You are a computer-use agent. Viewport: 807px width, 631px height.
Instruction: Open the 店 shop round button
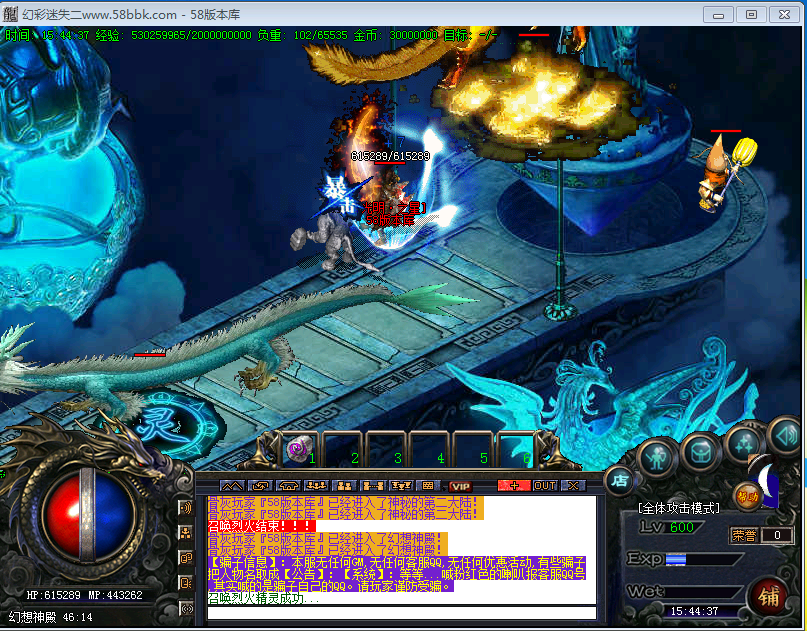(x=619, y=481)
